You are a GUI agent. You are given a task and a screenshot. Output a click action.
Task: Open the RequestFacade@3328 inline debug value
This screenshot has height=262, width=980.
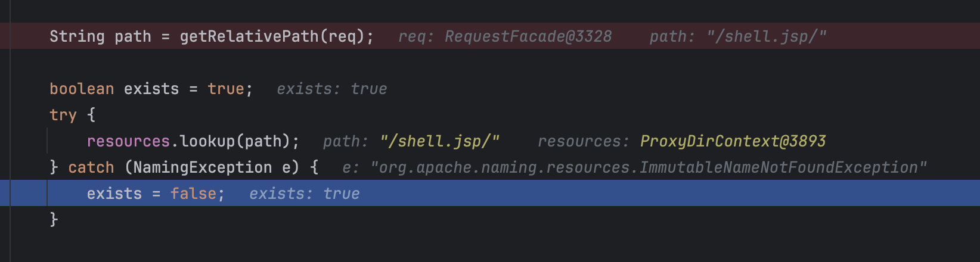pos(528,36)
